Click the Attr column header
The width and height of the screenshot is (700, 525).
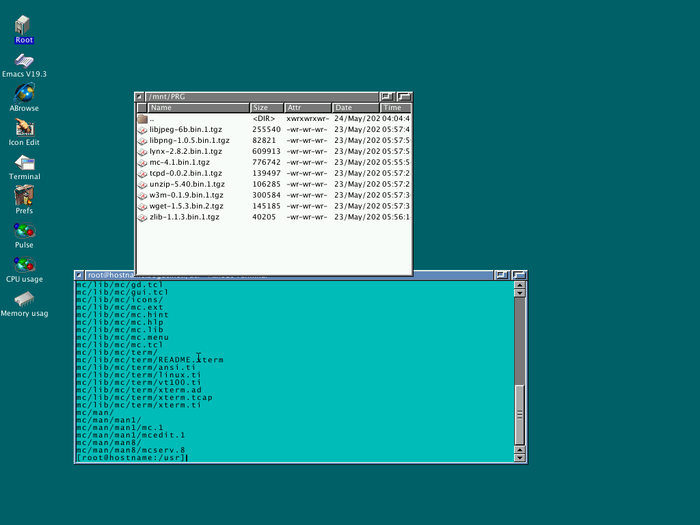[x=307, y=107]
